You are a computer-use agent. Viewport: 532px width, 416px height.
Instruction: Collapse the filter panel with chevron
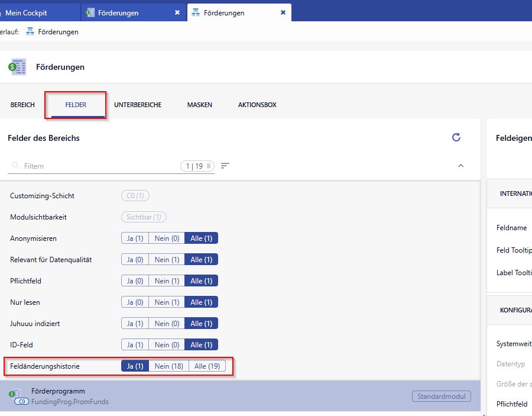tap(461, 166)
